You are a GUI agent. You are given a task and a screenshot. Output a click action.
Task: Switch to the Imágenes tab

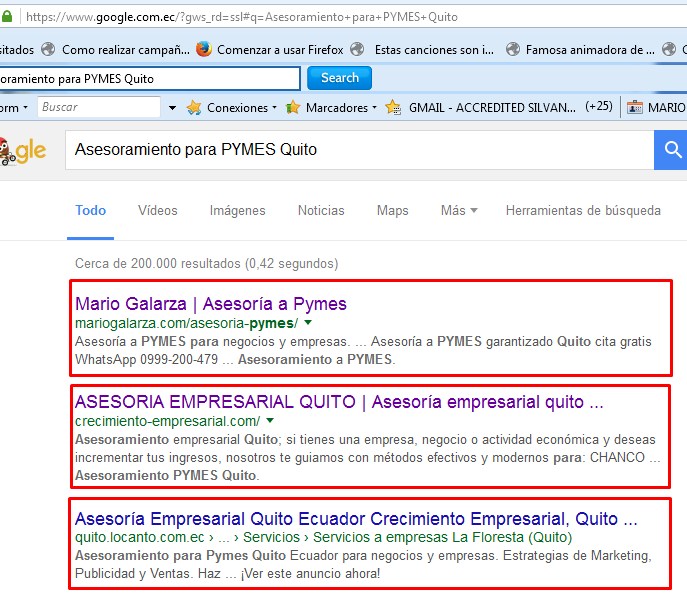click(237, 210)
